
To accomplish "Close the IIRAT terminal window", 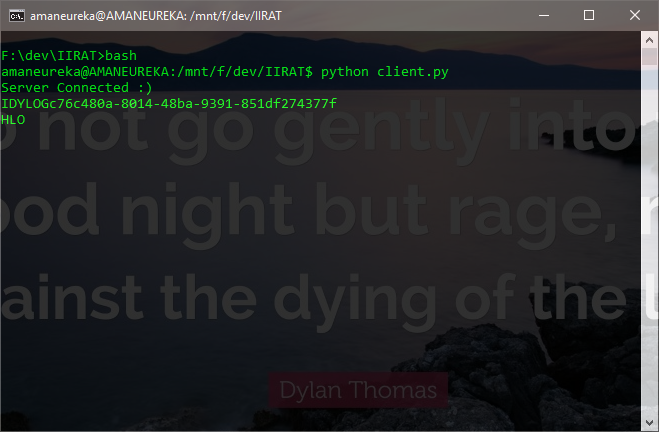I will coord(635,16).
